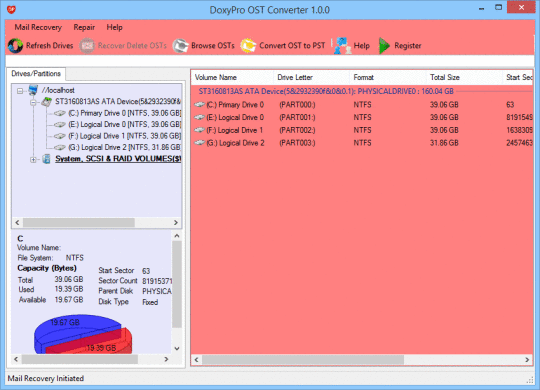Click the PHYSICALDRIVE0 : 160.04 GB group header
This screenshot has height=390, width=540.
tap(326, 91)
